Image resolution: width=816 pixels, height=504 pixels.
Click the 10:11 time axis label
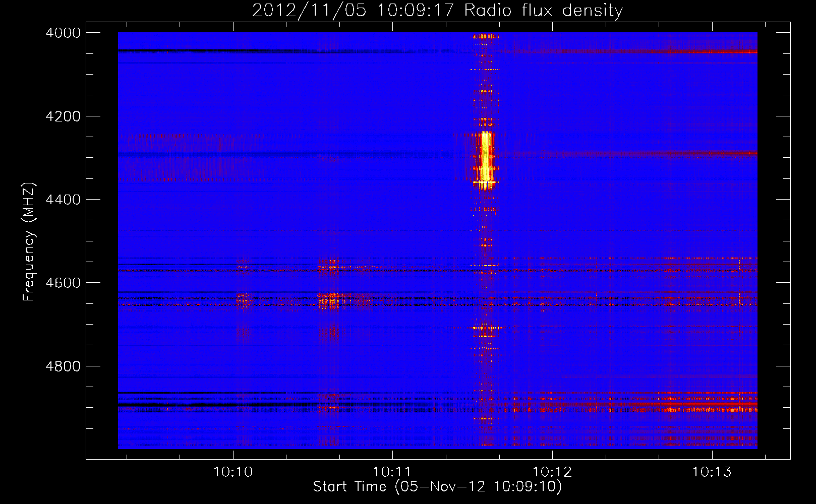[392, 472]
